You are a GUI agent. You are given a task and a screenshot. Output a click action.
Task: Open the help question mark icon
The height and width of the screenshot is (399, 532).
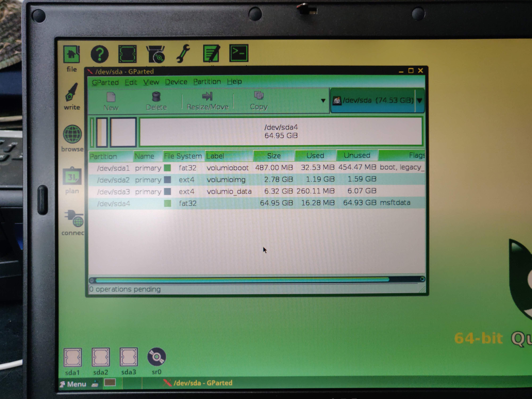tap(100, 54)
